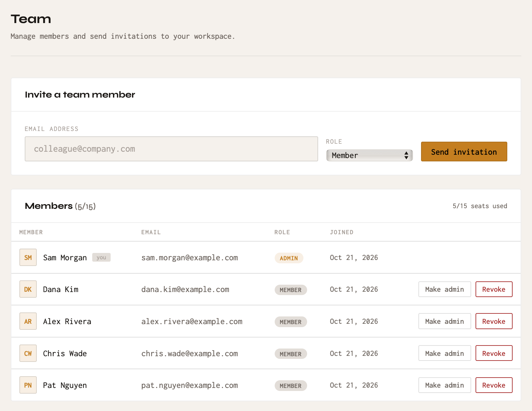Revoke Pat Nguyen's access
The height and width of the screenshot is (411, 532).
click(x=494, y=385)
